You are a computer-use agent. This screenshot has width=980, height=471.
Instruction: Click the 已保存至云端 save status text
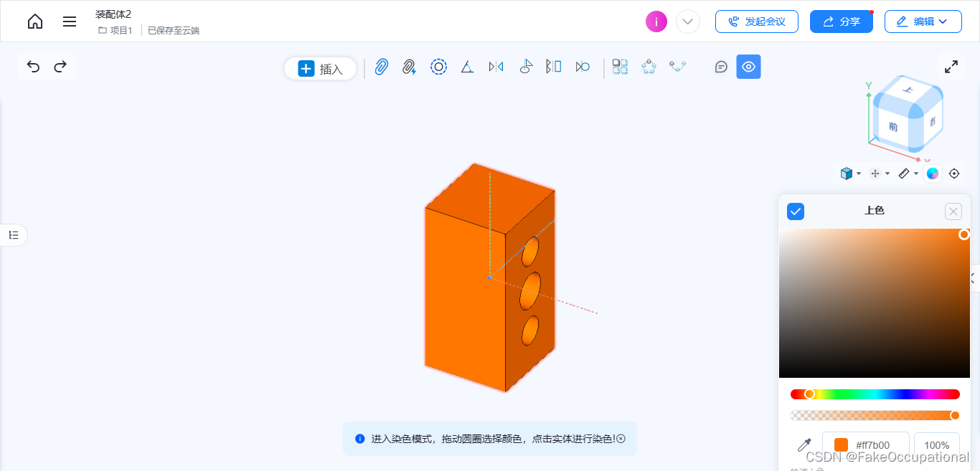tap(174, 31)
